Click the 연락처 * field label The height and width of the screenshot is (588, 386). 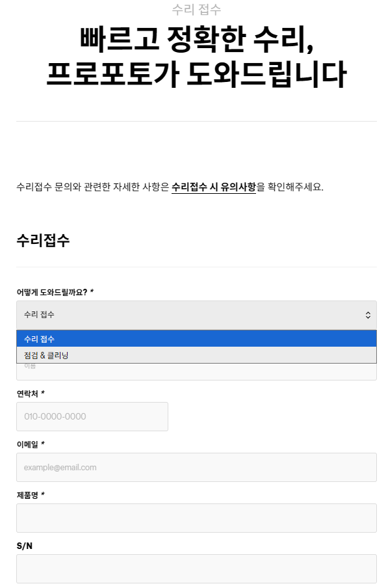(31, 394)
